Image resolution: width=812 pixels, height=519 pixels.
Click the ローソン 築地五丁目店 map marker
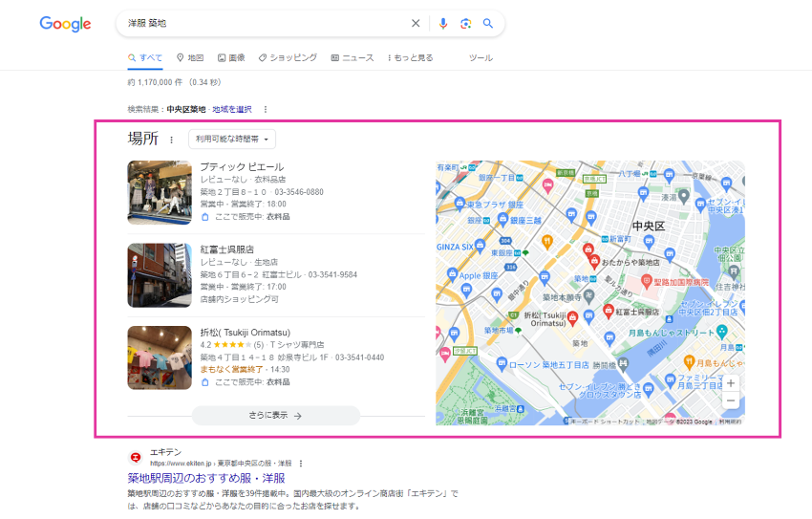[502, 363]
